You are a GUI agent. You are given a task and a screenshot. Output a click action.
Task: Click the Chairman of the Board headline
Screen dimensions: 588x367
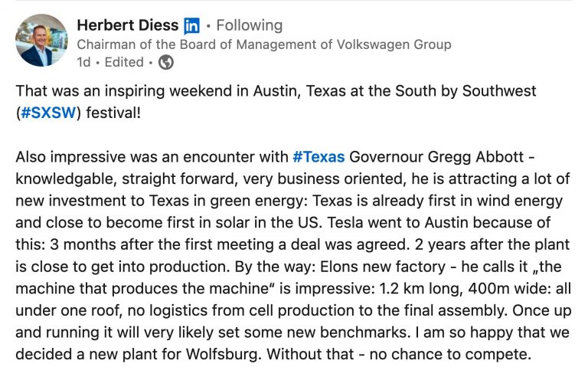[264, 44]
